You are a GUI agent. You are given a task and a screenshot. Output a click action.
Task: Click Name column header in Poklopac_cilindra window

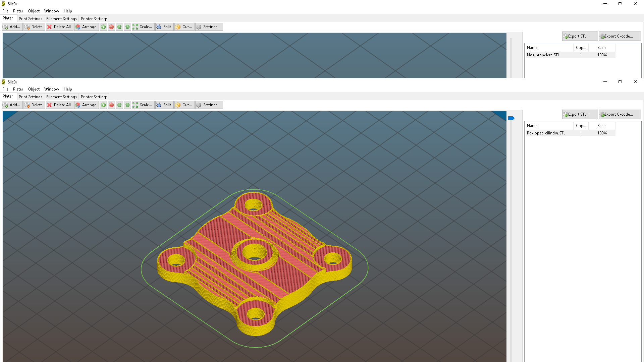click(549, 126)
